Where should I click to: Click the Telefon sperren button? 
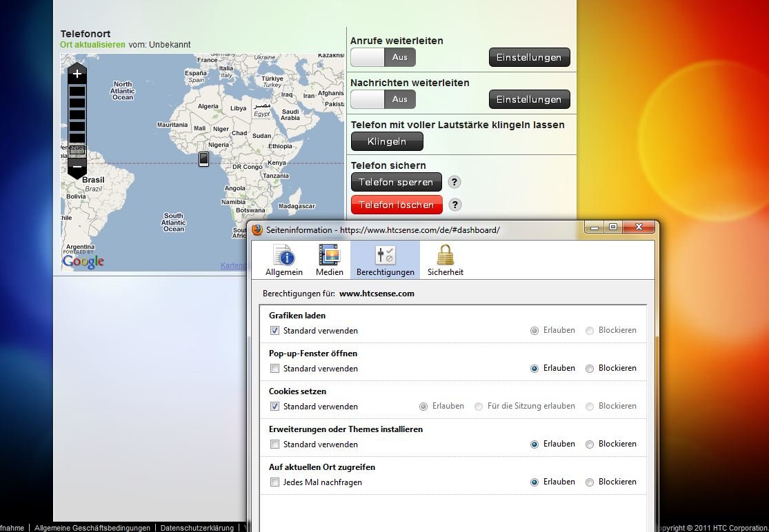[x=397, y=182]
